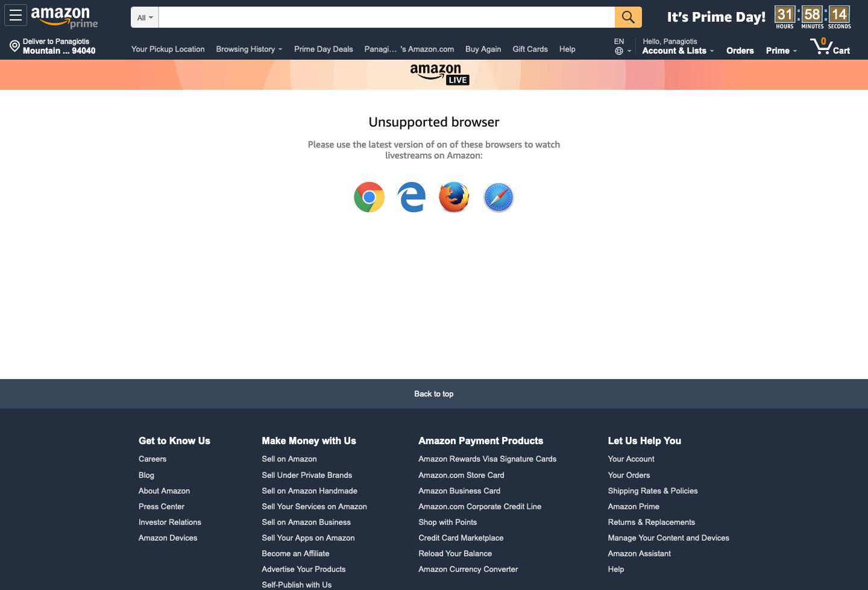Open the Careers page
The height and width of the screenshot is (590, 868).
pos(153,459)
